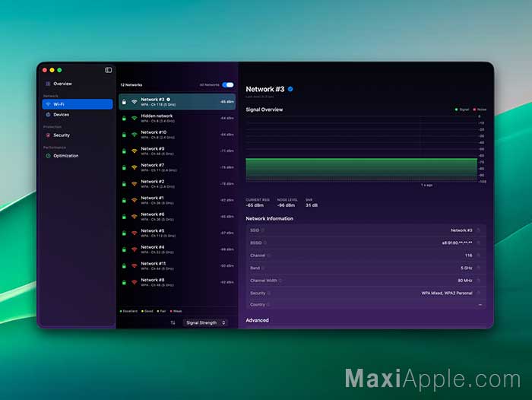Click the Wi-Fi signal icon of Hidden network
This screenshot has height=400, width=532.
click(135, 118)
